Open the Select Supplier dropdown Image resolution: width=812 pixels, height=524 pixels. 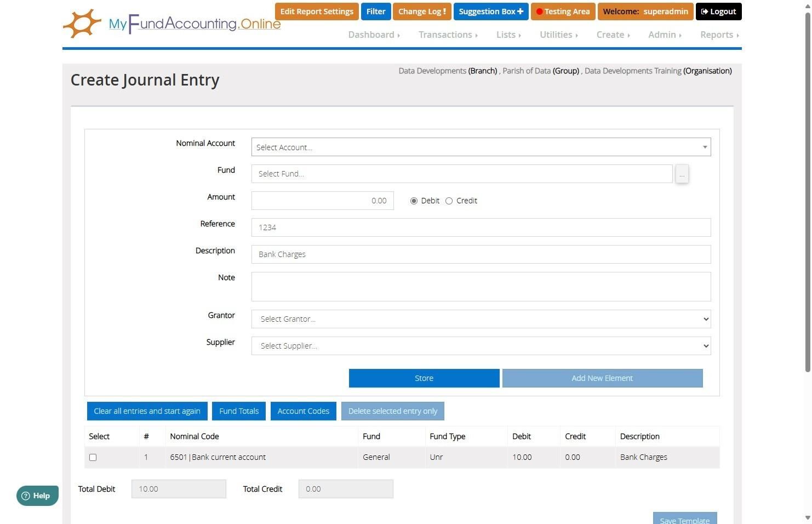pos(481,346)
